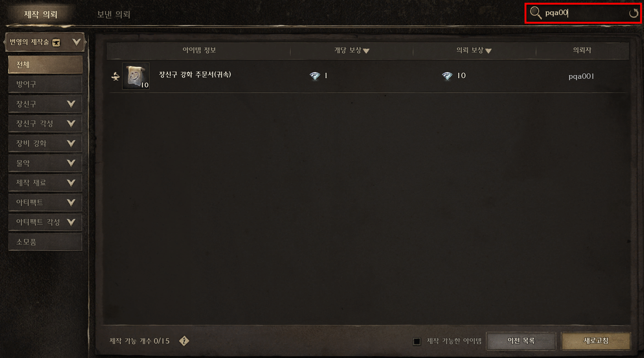Select the 소모품 category
Screen dimensions: 644x358
coord(45,242)
